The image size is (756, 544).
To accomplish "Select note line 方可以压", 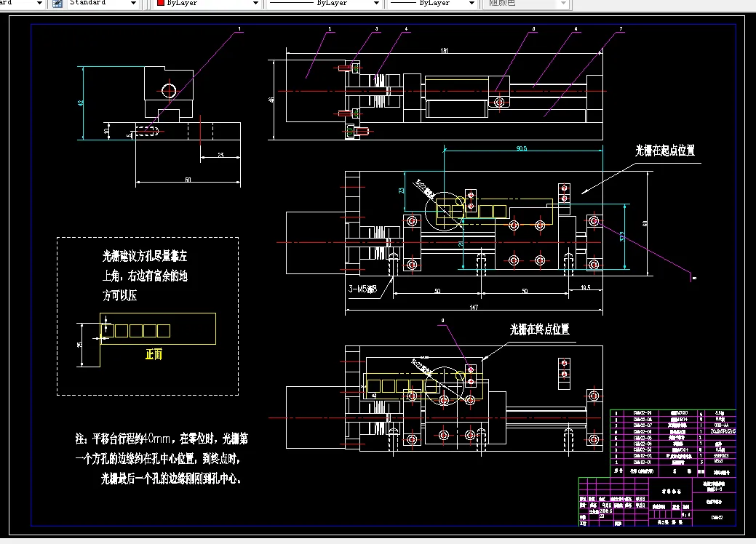I will (x=119, y=295).
